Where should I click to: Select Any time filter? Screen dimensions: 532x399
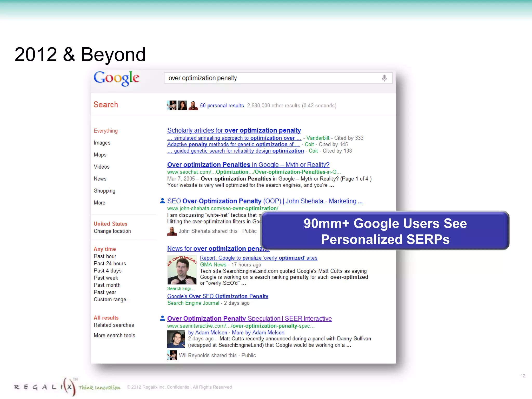(x=105, y=249)
